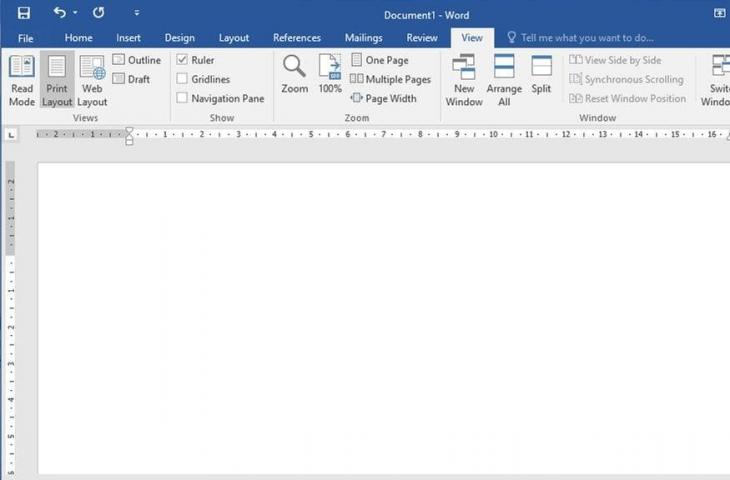Click Arrange All windows

click(x=504, y=80)
